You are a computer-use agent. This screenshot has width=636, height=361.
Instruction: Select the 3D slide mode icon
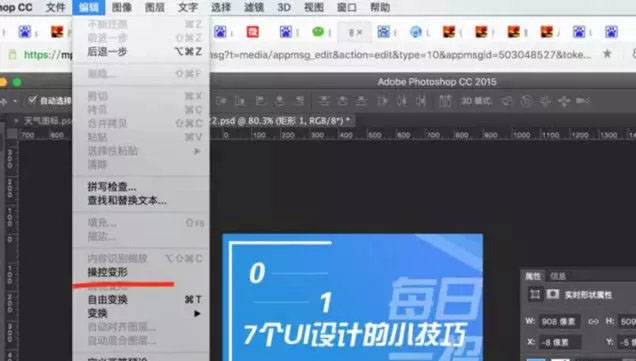point(564,101)
